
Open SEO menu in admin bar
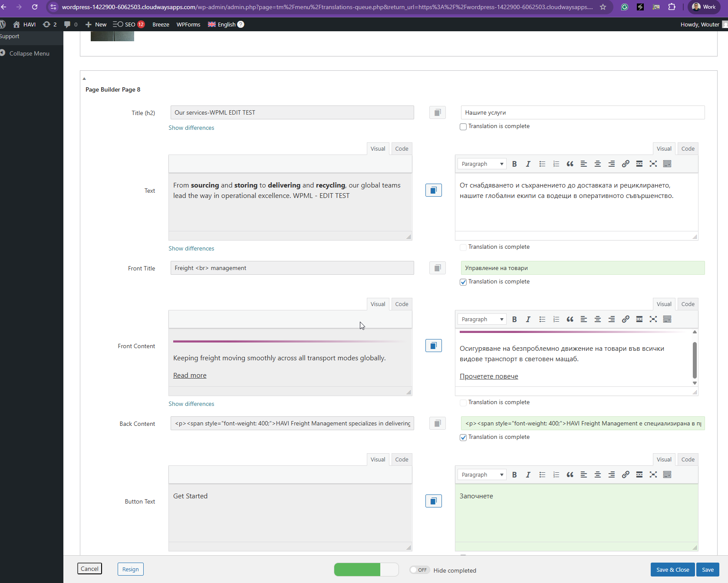(128, 24)
